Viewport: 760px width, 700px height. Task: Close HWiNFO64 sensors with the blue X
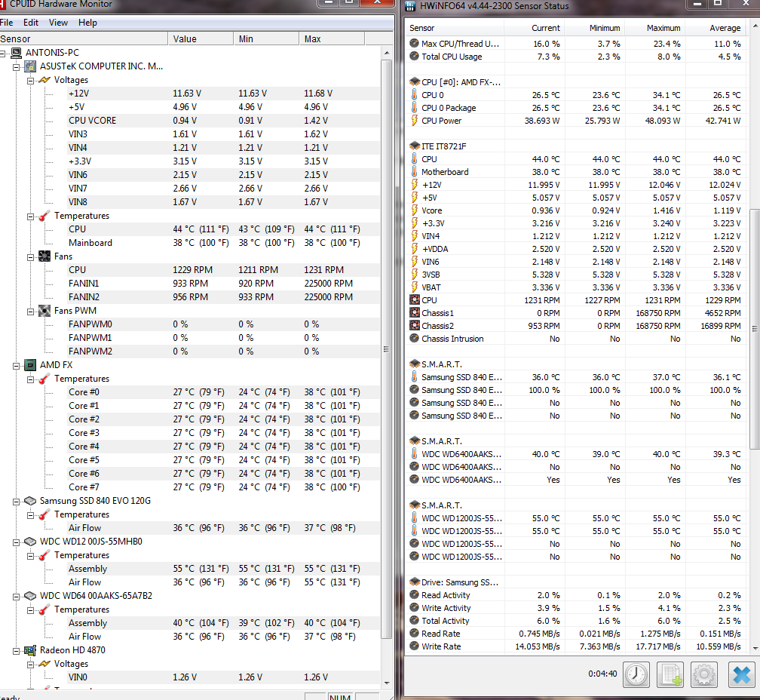[742, 674]
